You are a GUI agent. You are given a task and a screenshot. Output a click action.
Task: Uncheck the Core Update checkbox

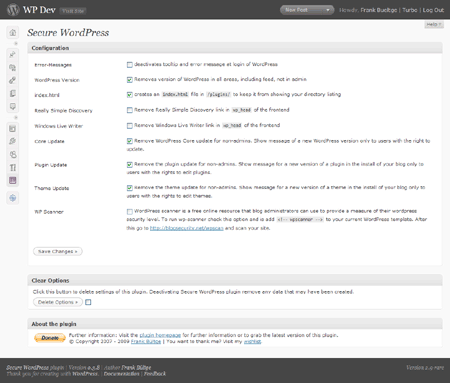(x=130, y=141)
